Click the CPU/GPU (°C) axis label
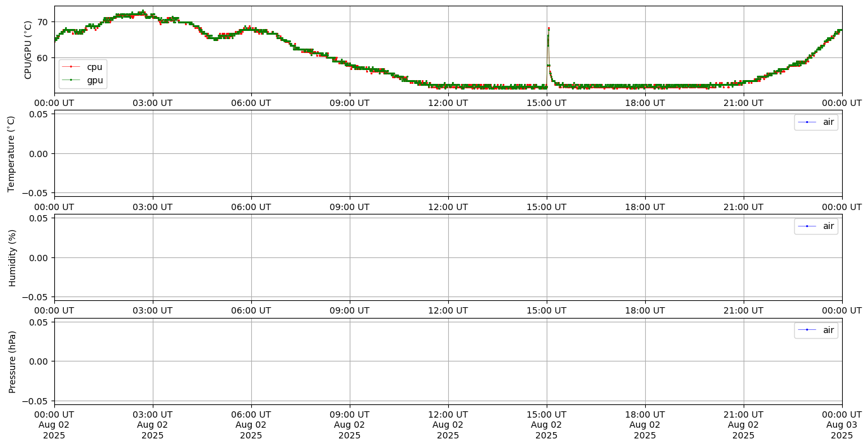This screenshot has height=446, width=868. pyautogui.click(x=28, y=50)
